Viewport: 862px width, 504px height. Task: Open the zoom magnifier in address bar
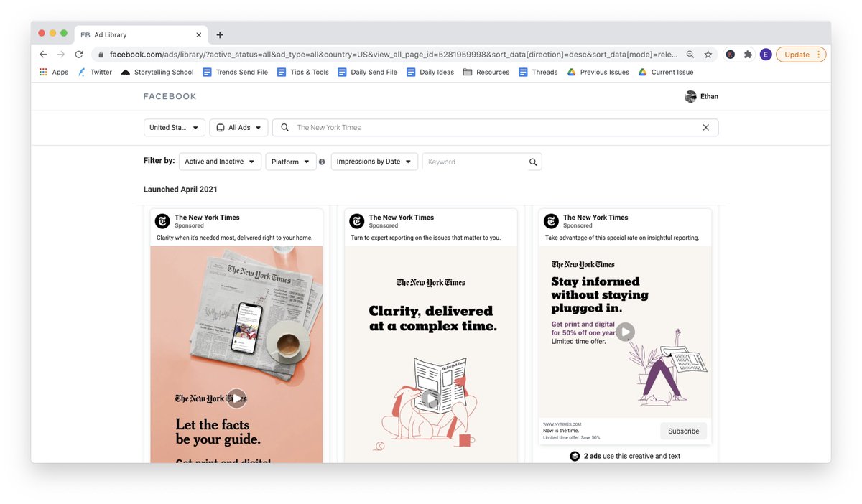[690, 55]
